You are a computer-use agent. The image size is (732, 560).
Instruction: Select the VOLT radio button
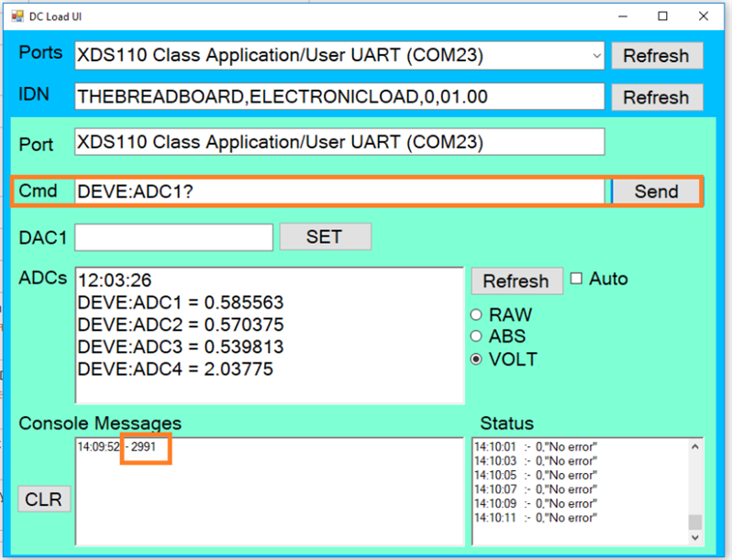(476, 359)
